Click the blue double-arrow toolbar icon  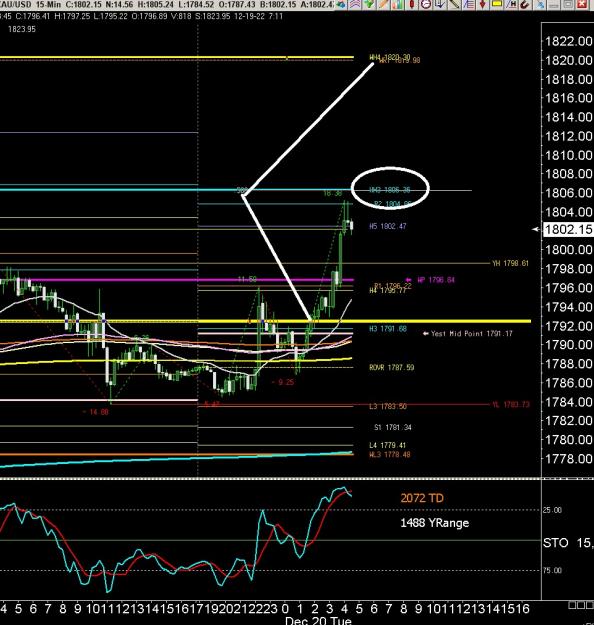341,4
